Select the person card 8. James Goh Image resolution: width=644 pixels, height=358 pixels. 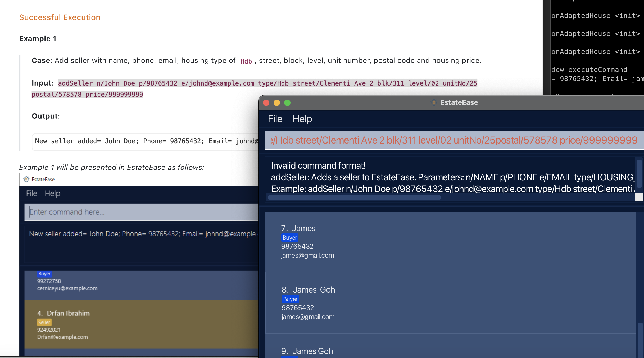point(450,303)
